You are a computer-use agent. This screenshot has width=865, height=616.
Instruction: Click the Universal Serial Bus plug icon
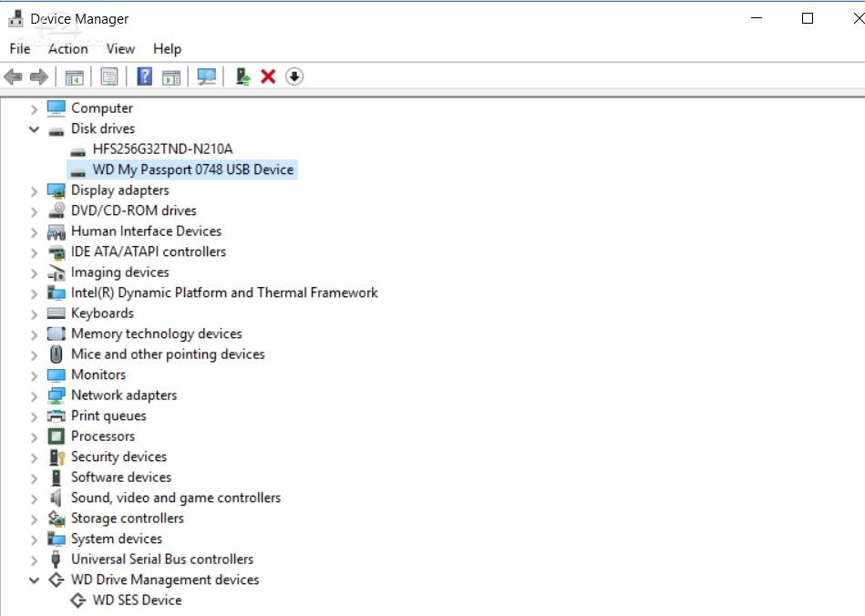[56, 560]
